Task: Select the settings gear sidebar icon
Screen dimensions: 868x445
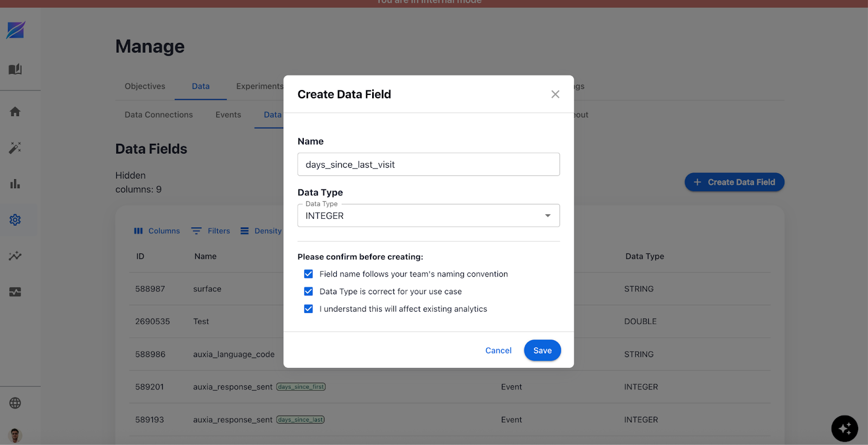Action: click(x=15, y=220)
